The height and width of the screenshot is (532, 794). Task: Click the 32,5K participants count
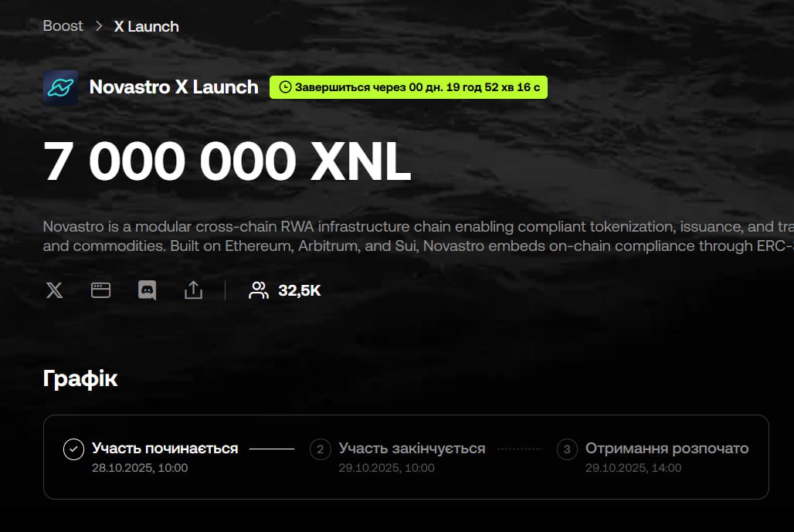299,290
